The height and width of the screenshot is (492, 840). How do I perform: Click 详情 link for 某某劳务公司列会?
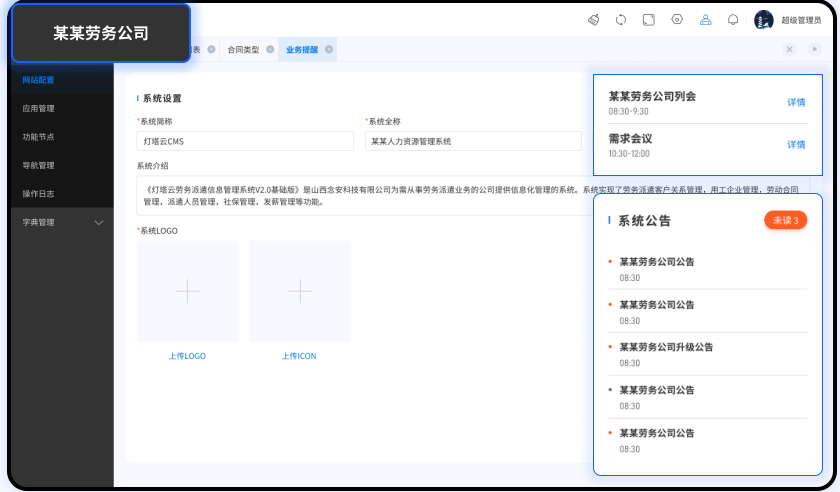click(x=796, y=102)
